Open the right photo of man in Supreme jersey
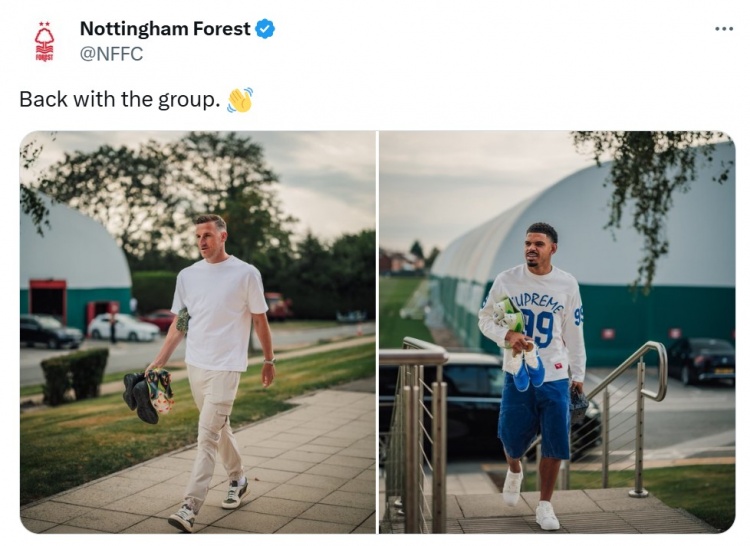This screenshot has height=546, width=750. [x=556, y=331]
